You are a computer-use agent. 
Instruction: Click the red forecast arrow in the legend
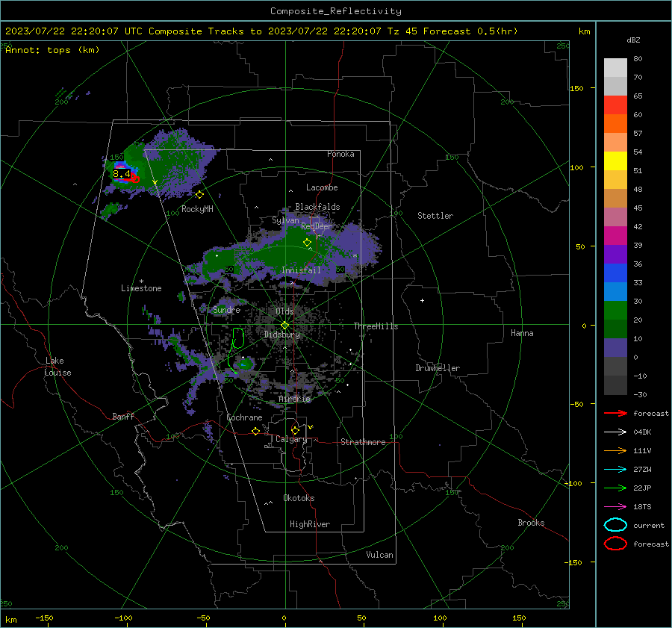coord(615,413)
